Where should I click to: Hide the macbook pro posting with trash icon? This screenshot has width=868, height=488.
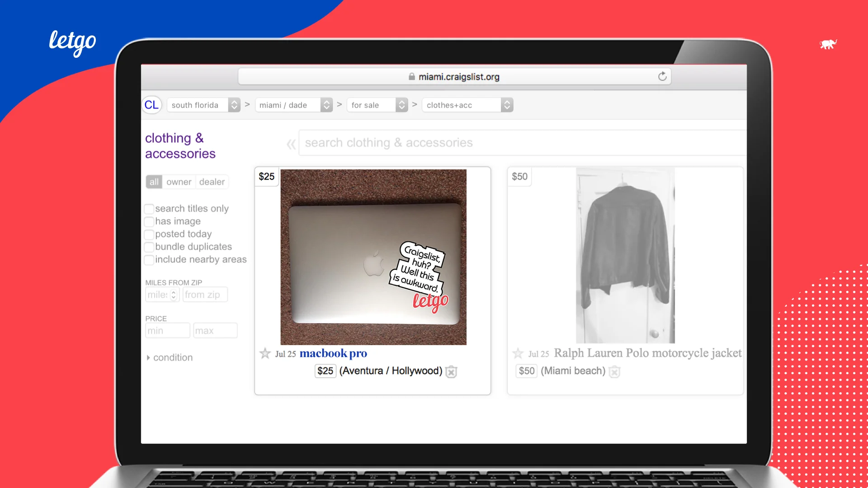(451, 371)
